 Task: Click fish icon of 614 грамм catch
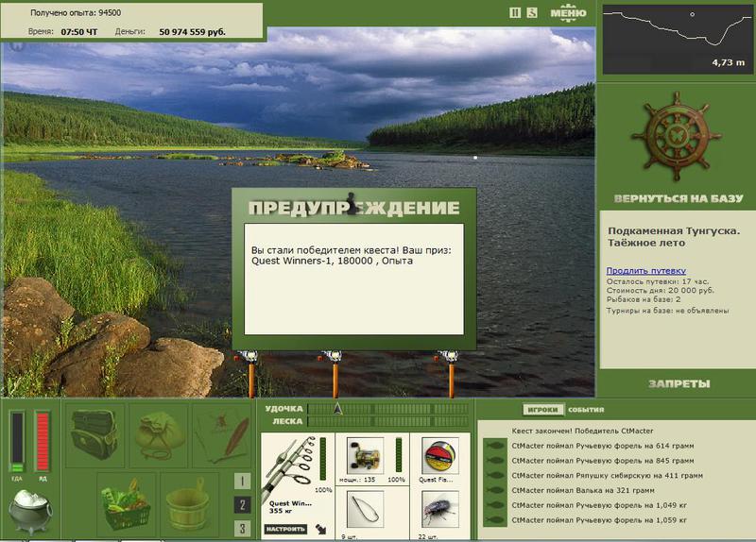[x=494, y=446]
